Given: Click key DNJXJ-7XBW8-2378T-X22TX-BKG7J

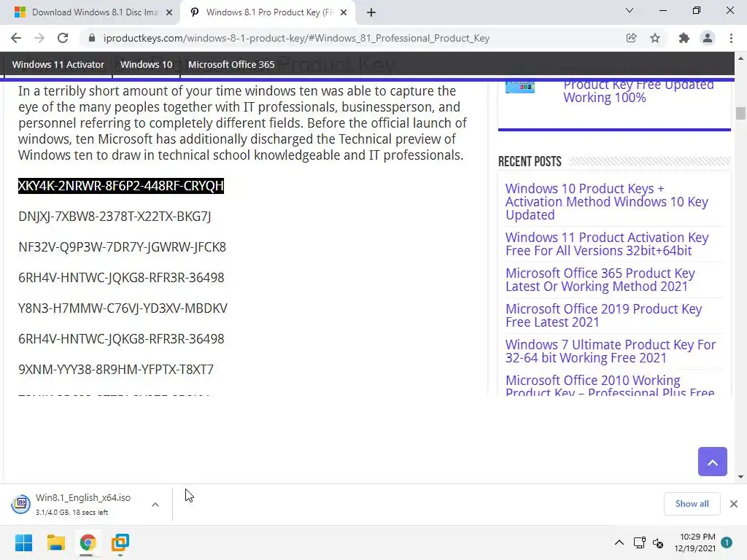Looking at the screenshot, I should (x=115, y=217).
